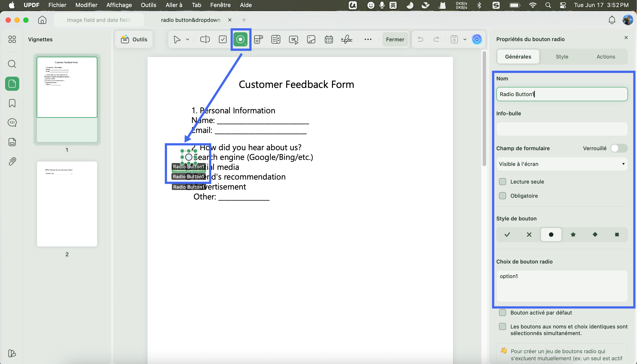Select the dropdown list field tool
The height and width of the screenshot is (364, 637).
pos(258,39)
